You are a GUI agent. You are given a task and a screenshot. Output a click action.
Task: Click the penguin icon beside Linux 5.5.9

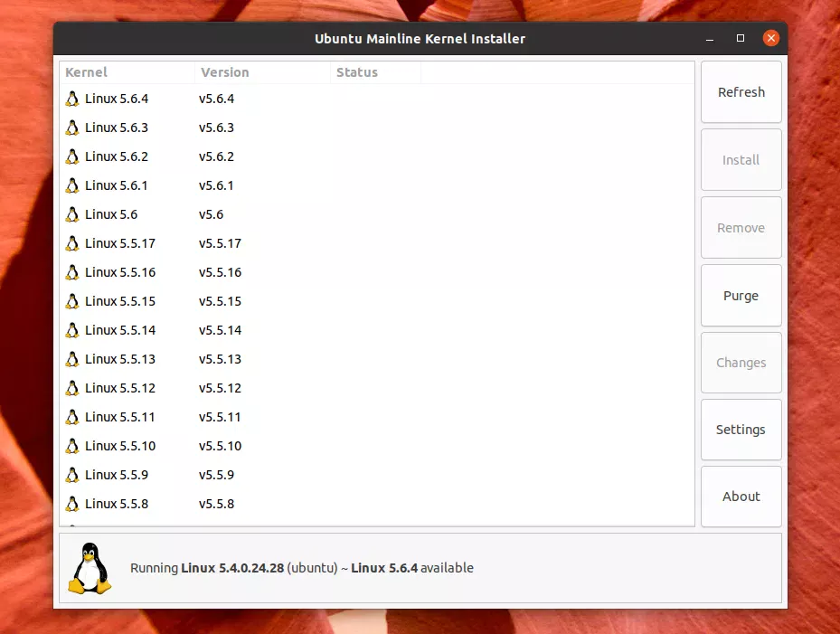72,475
